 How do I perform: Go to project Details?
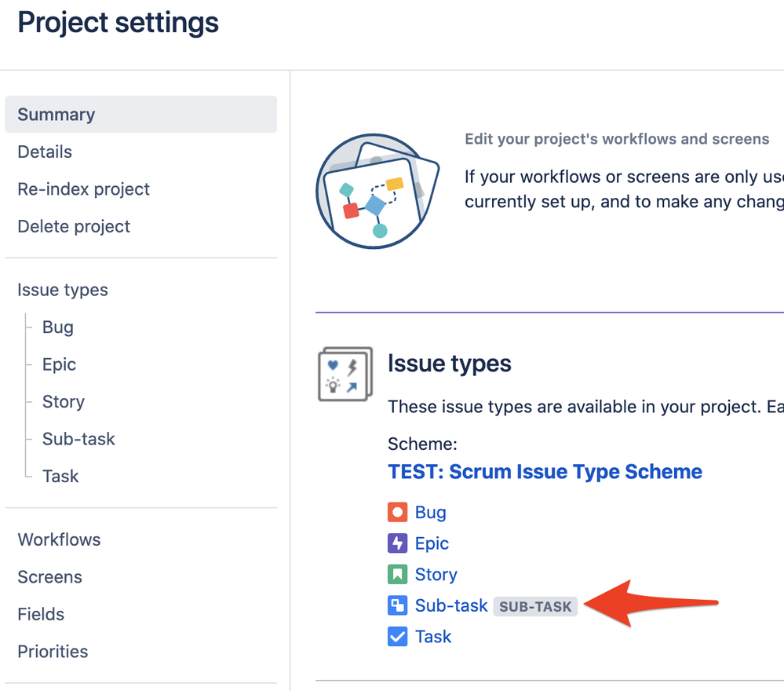[45, 152]
